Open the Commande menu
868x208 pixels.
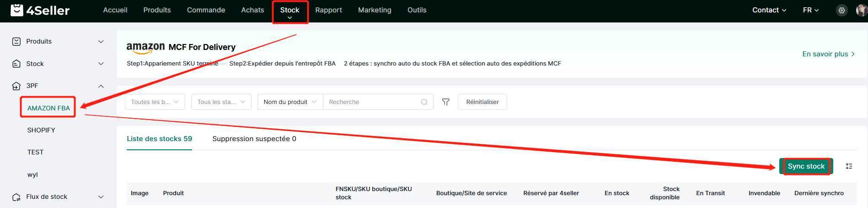206,10
